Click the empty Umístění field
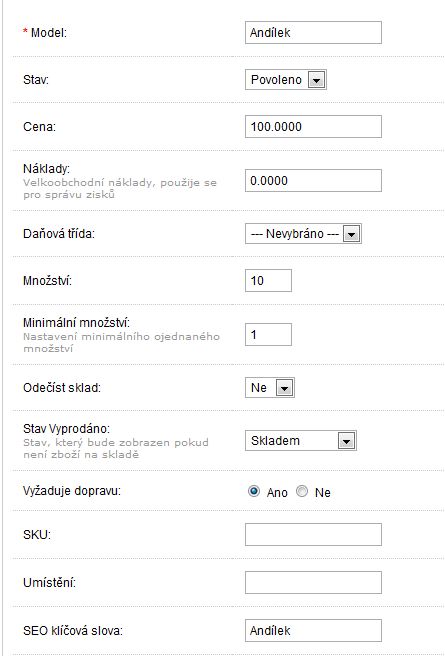Viewport: 445px width, 656px height. pyautogui.click(x=313, y=582)
